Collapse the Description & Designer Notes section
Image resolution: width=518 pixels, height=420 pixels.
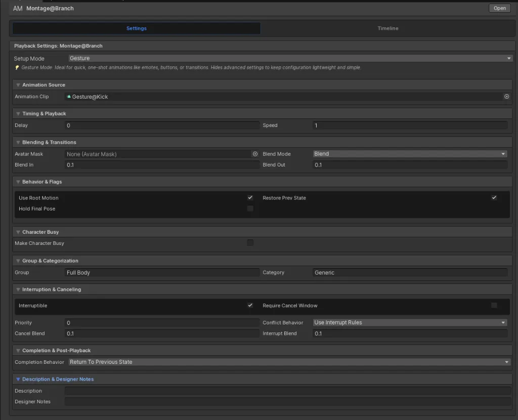pyautogui.click(x=18, y=380)
